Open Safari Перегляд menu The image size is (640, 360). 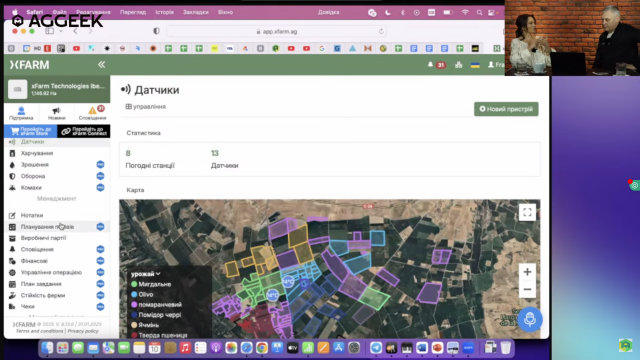pos(133,12)
